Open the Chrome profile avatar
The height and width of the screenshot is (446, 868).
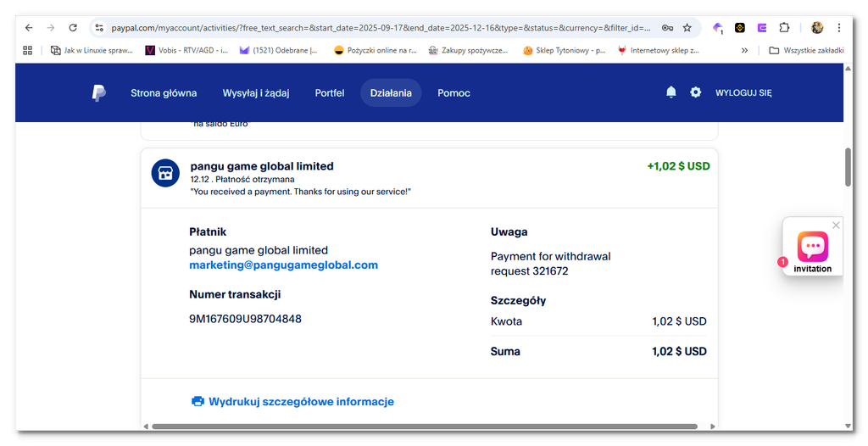(x=817, y=28)
